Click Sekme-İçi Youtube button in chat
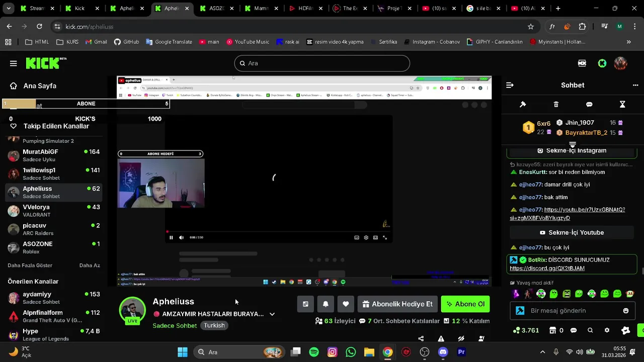This screenshot has width=644, height=362. [x=572, y=233]
